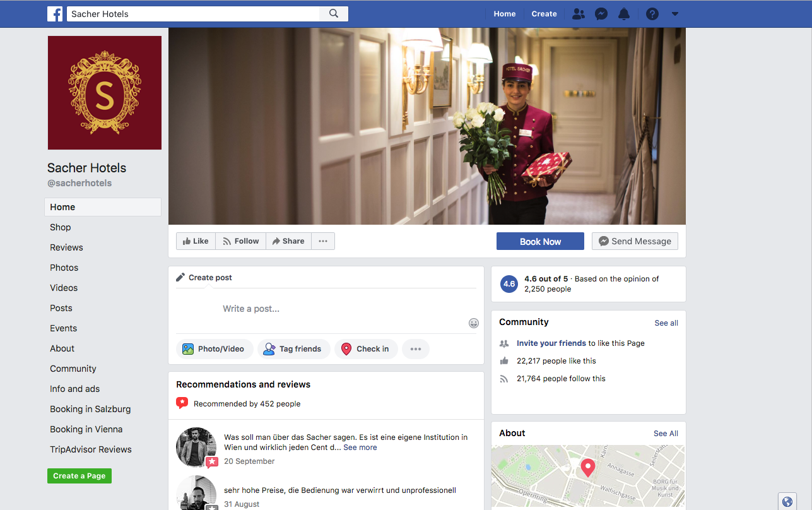Open the emoji picker in post box
812x510 pixels.
tap(474, 323)
